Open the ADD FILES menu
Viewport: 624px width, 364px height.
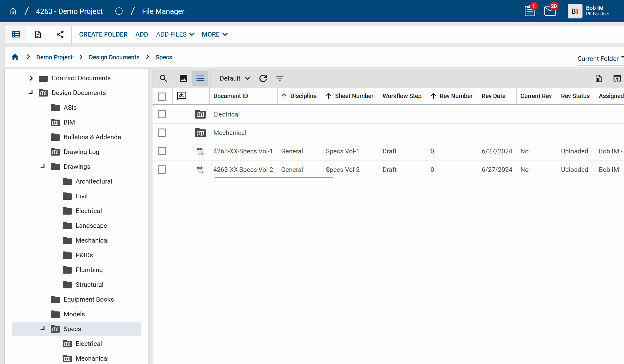(x=175, y=34)
